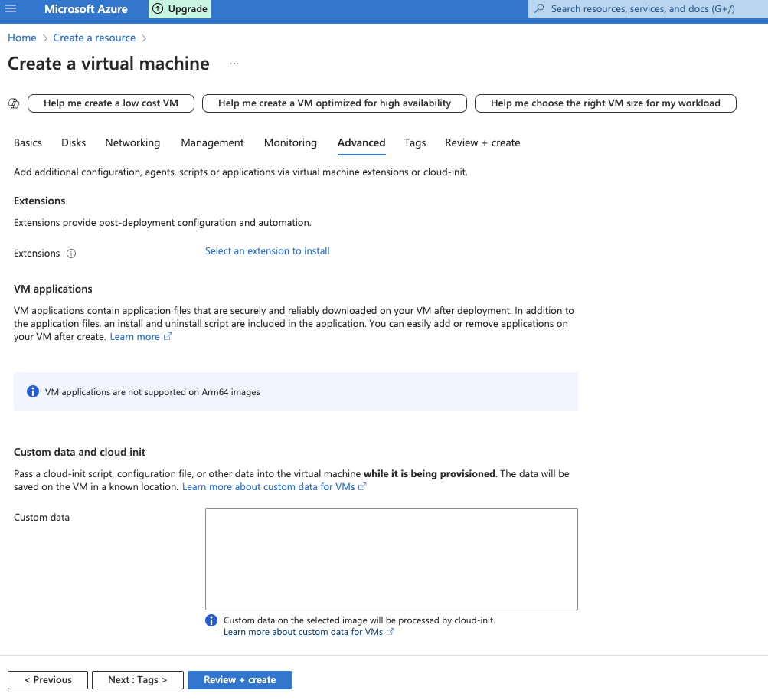Select the Advanced tab
The width and height of the screenshot is (768, 700).
361,142
